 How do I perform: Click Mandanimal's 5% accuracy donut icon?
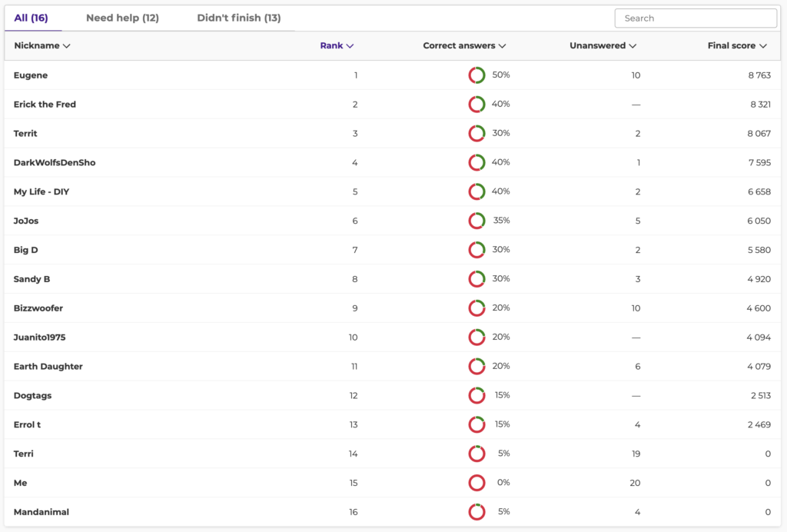pyautogui.click(x=477, y=512)
